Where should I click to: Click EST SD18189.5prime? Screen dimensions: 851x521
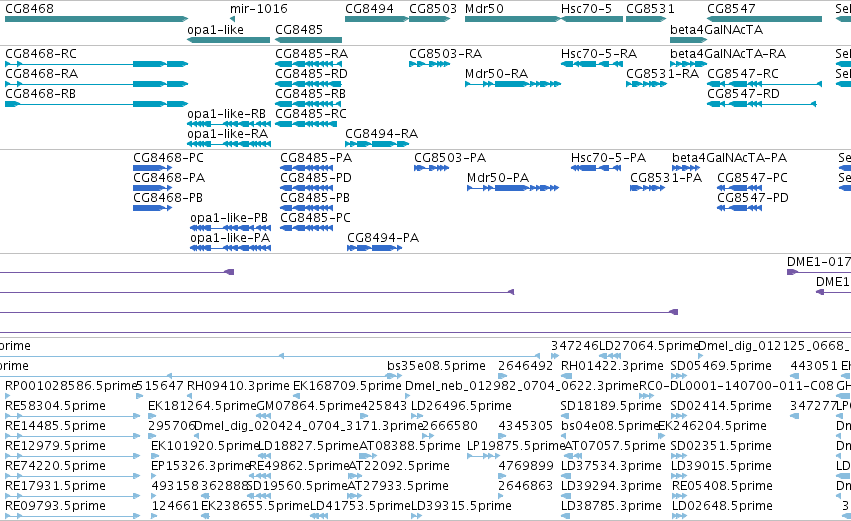click(x=611, y=406)
